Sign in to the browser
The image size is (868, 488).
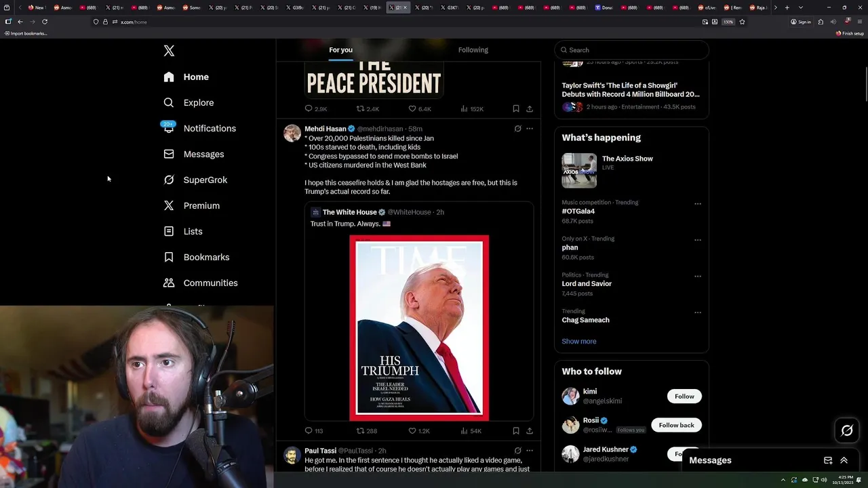[801, 22]
